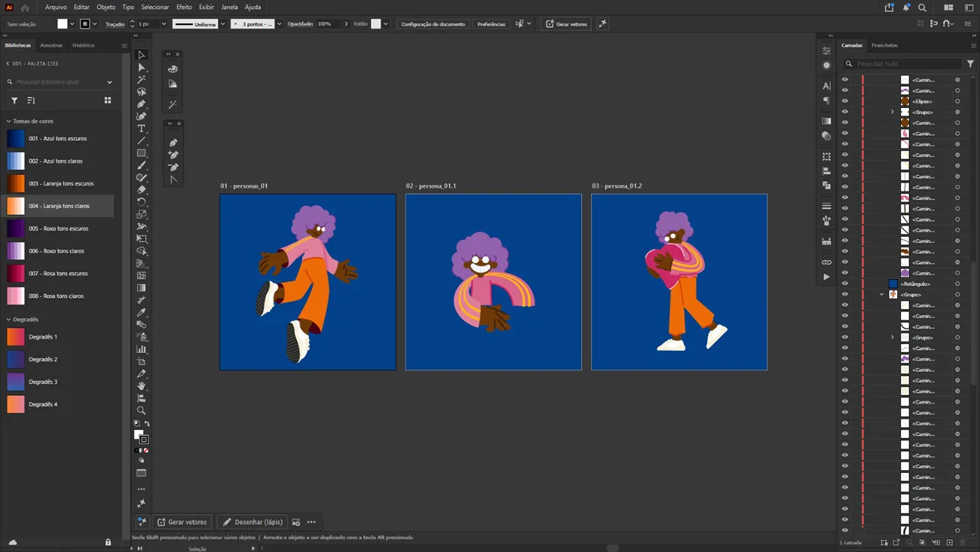Switch to the Pranchetas tab
The height and width of the screenshot is (552, 980).
click(884, 46)
